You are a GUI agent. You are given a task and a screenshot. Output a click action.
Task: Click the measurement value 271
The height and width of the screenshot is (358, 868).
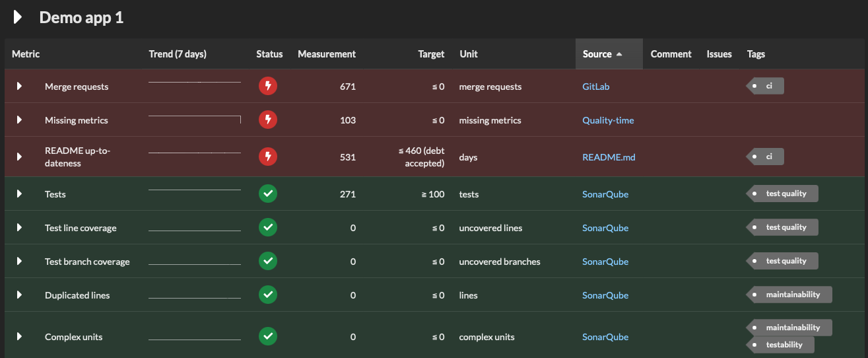[x=347, y=194]
